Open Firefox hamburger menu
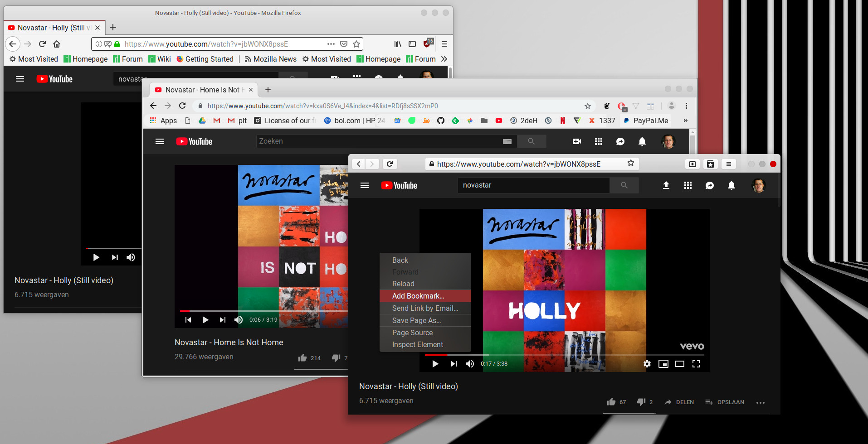Screen dimensions: 868x444 (x=444, y=44)
